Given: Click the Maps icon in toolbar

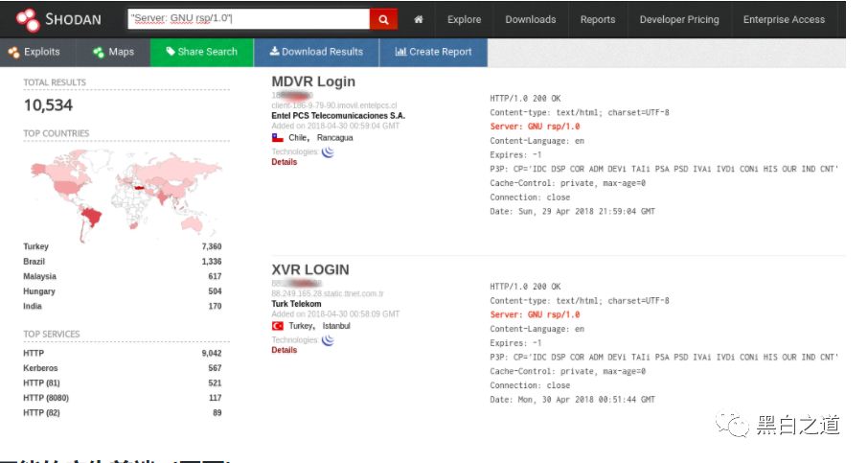Looking at the screenshot, I should [99, 52].
